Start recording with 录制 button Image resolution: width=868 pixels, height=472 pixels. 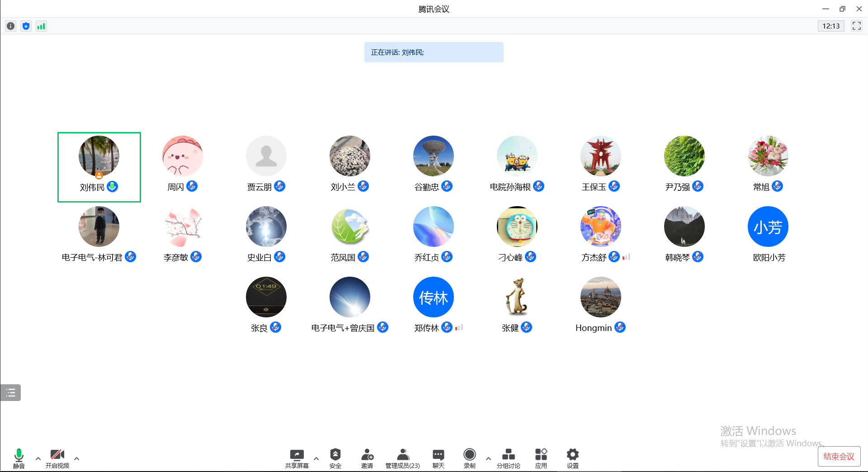(470, 458)
